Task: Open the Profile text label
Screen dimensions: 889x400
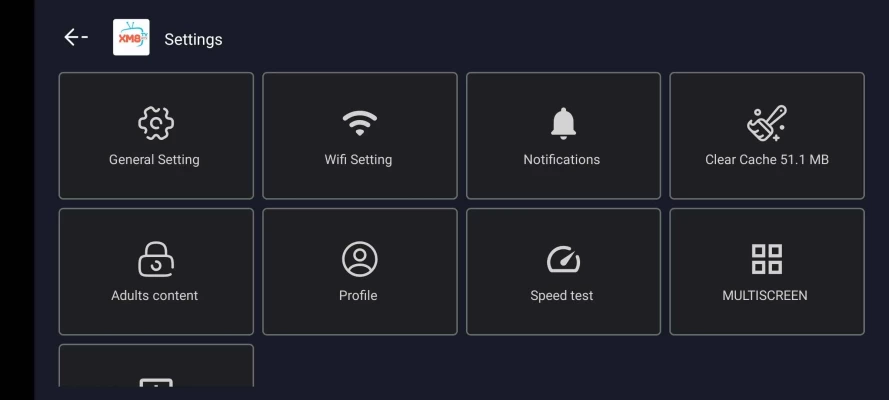Action: point(358,296)
